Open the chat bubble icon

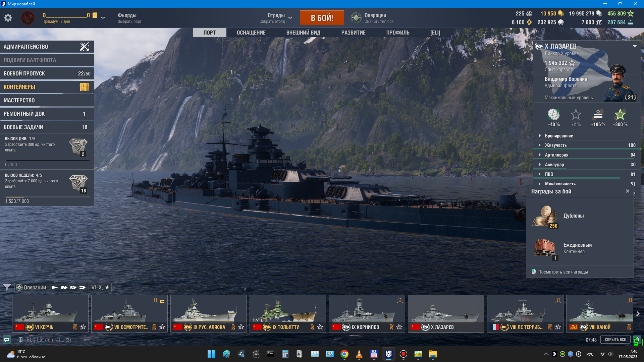click(6, 340)
